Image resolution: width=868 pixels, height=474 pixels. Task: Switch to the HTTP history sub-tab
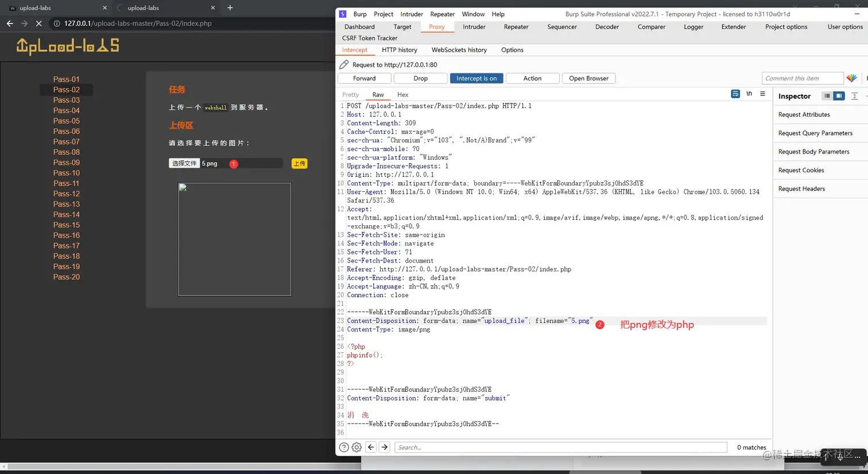click(x=400, y=50)
